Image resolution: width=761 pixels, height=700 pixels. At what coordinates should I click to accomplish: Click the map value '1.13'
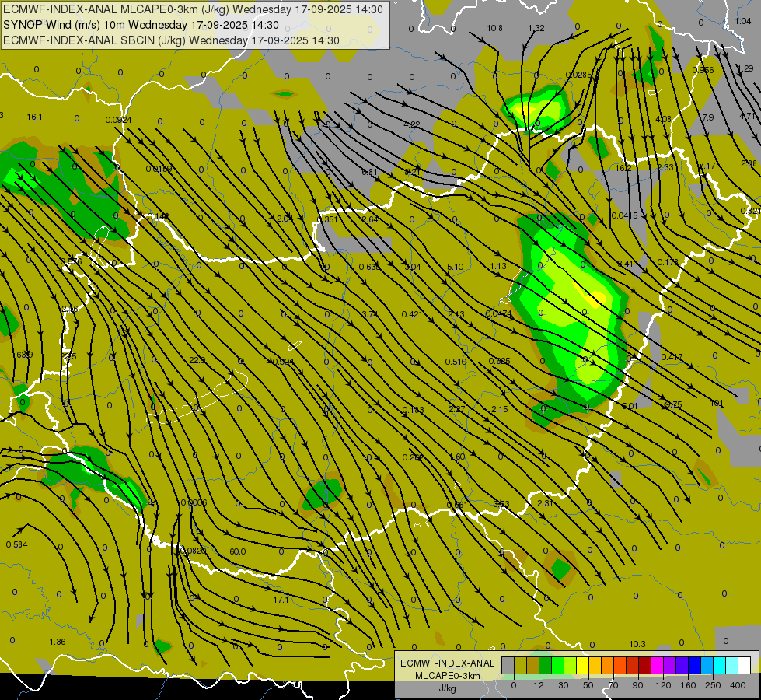click(498, 266)
